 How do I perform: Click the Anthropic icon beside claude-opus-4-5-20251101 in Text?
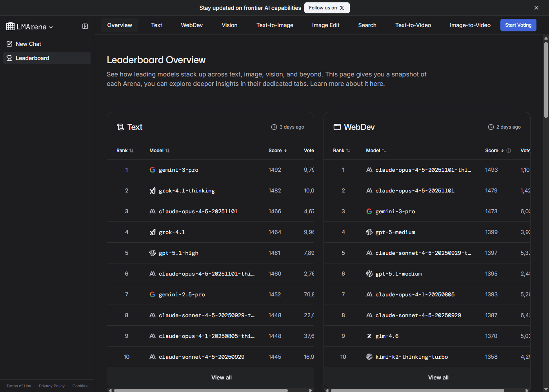coord(153,211)
